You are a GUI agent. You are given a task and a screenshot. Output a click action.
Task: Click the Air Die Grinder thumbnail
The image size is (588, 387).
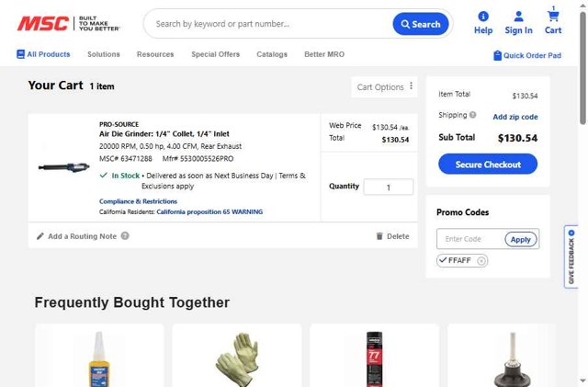62,166
